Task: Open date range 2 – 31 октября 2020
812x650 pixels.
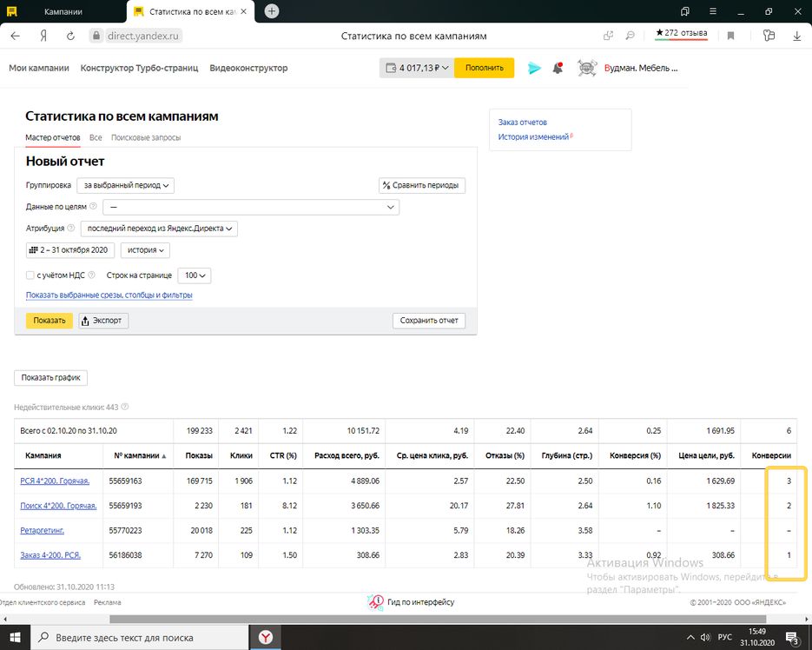Action: tap(70, 250)
